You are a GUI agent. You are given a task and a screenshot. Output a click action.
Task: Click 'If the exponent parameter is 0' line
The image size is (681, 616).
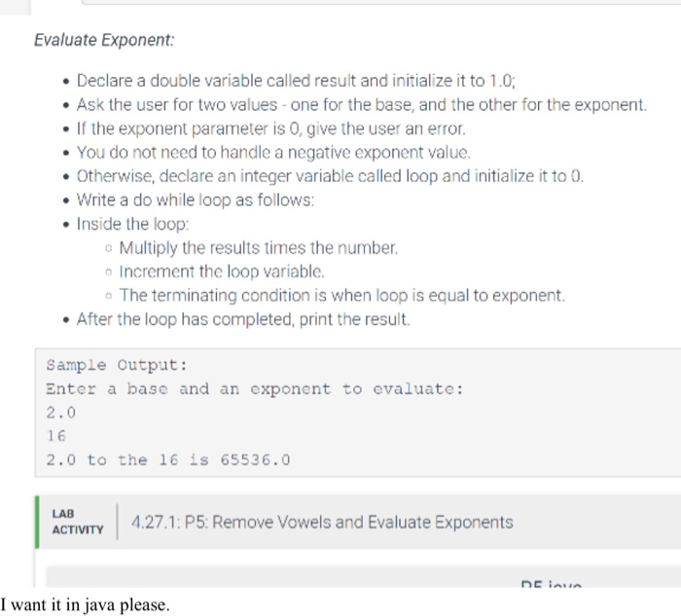(271, 128)
